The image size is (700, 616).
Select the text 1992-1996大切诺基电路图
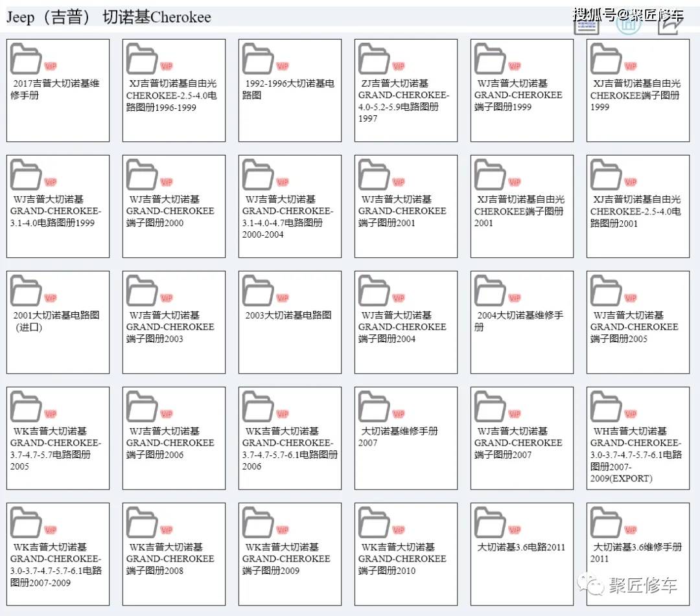288,89
